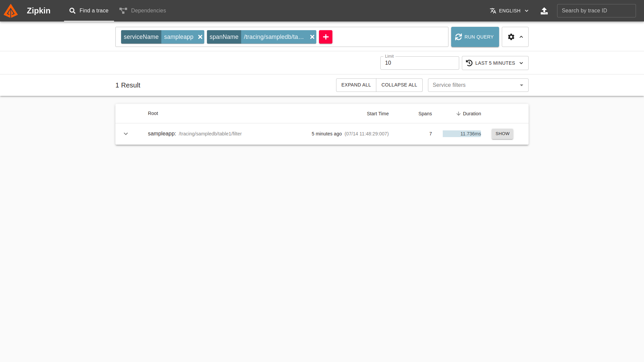The width and height of the screenshot is (644, 362).
Task: Click the Duration sort arrow icon
Action: (x=458, y=114)
